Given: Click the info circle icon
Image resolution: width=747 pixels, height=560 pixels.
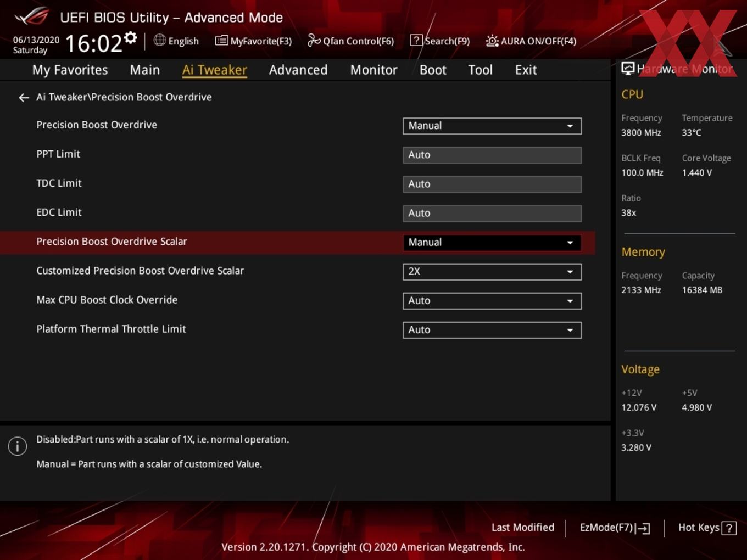Looking at the screenshot, I should point(18,446).
